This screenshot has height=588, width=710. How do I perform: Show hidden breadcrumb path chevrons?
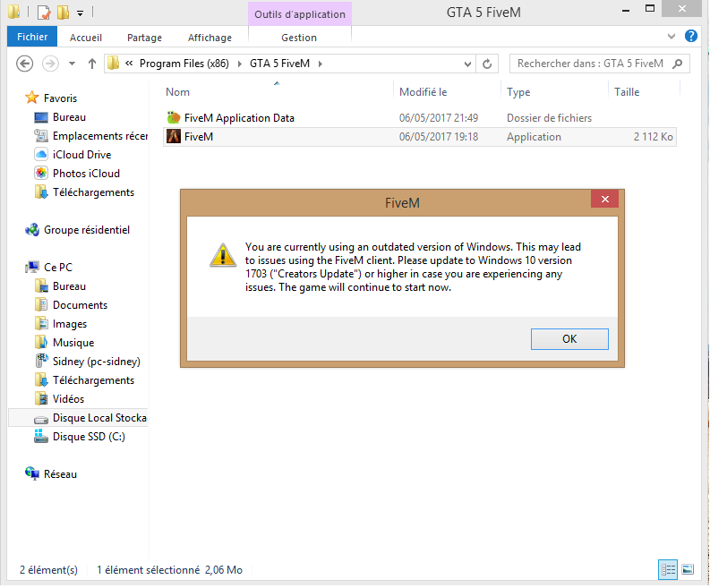point(129,64)
